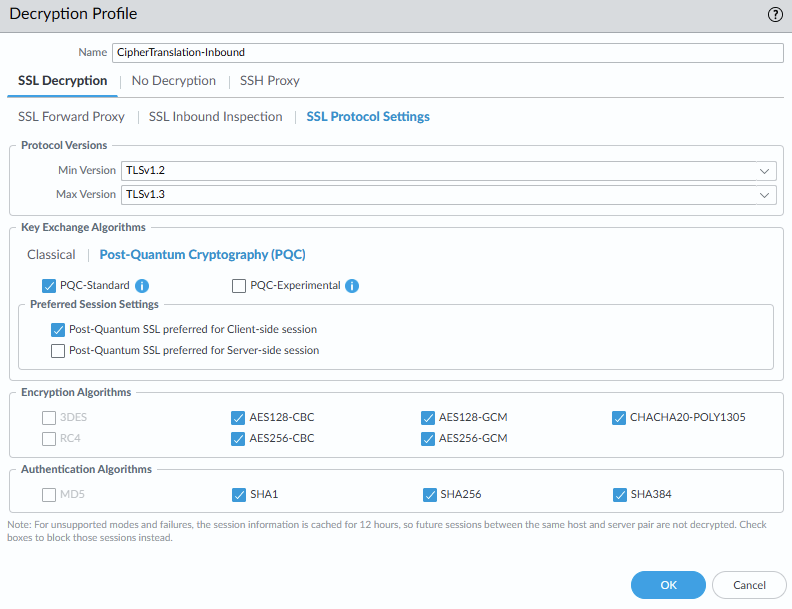Switch to the No Decryption tab
The image size is (792, 609).
pyautogui.click(x=174, y=81)
